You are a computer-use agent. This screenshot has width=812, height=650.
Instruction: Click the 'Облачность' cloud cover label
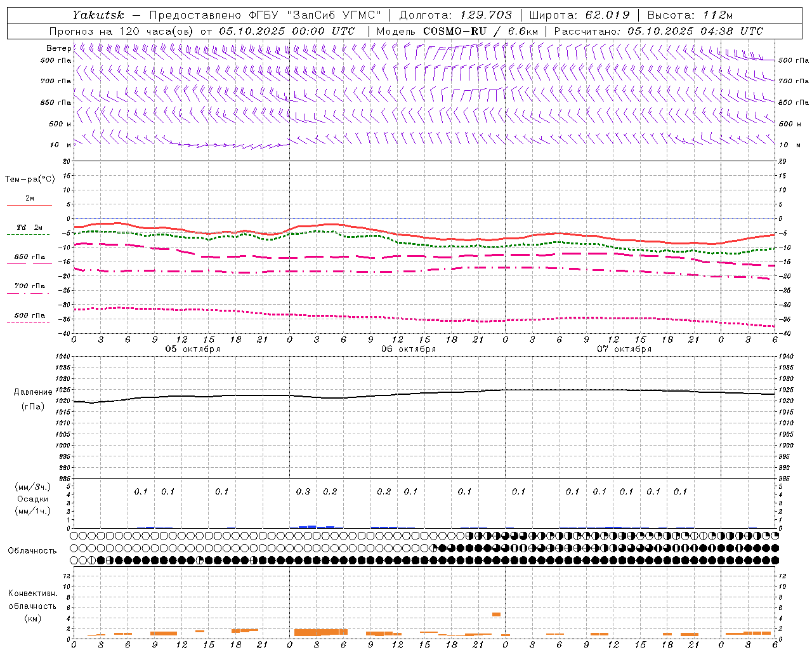click(32, 550)
